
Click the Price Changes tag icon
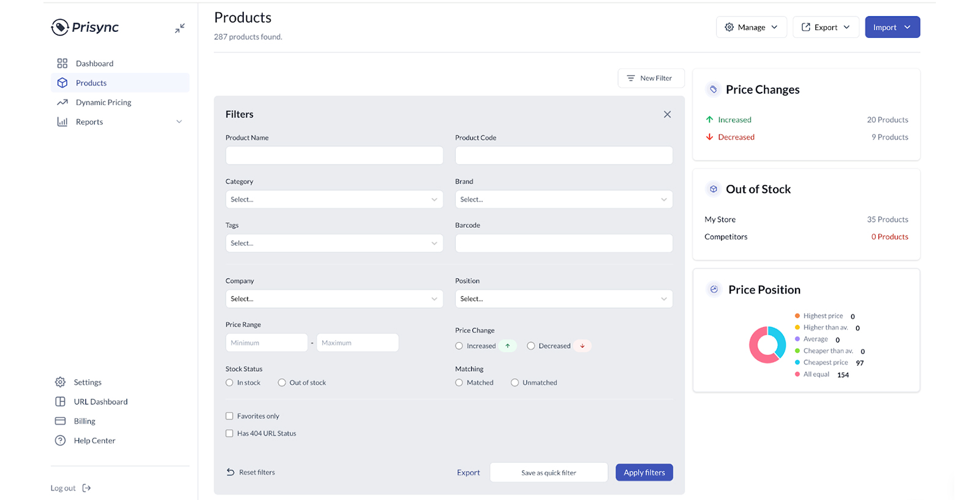coord(713,89)
